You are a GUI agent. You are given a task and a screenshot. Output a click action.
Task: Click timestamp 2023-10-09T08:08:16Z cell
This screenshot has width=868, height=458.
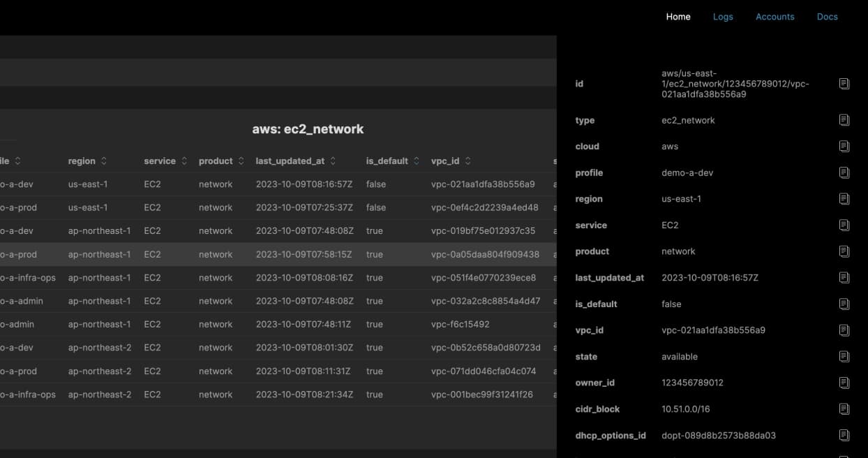click(x=304, y=278)
